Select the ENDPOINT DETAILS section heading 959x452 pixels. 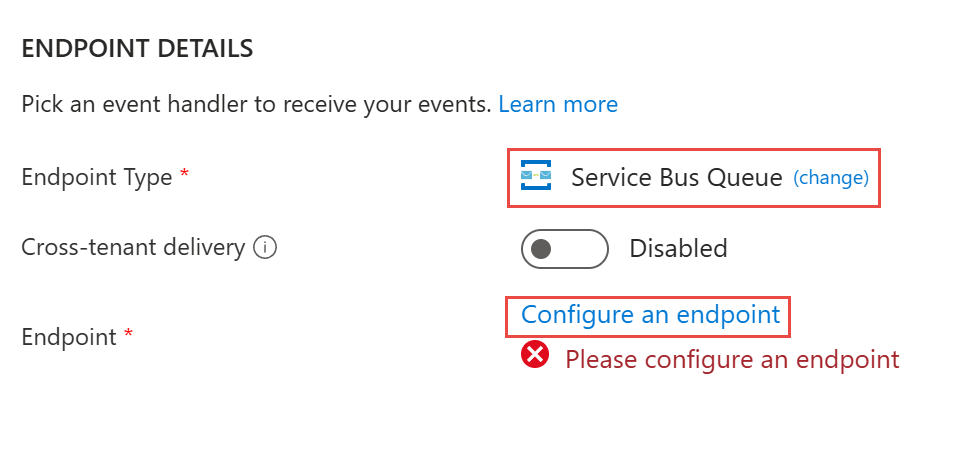[137, 49]
